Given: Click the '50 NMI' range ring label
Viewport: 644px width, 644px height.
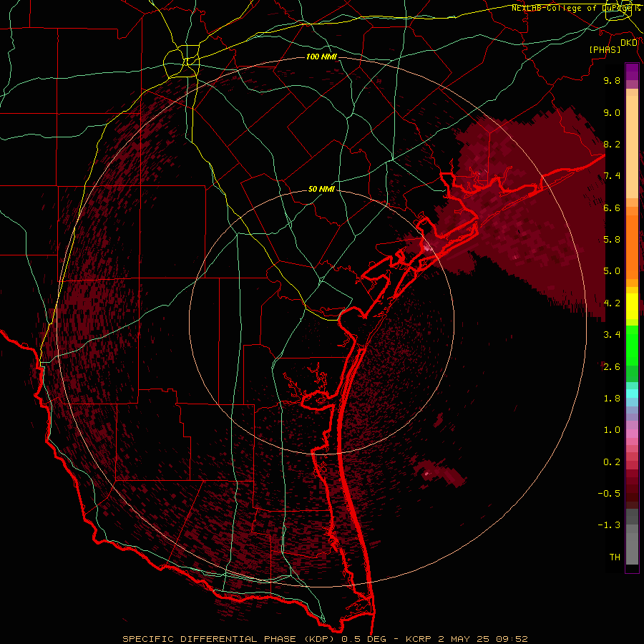Looking at the screenshot, I should point(321,190).
